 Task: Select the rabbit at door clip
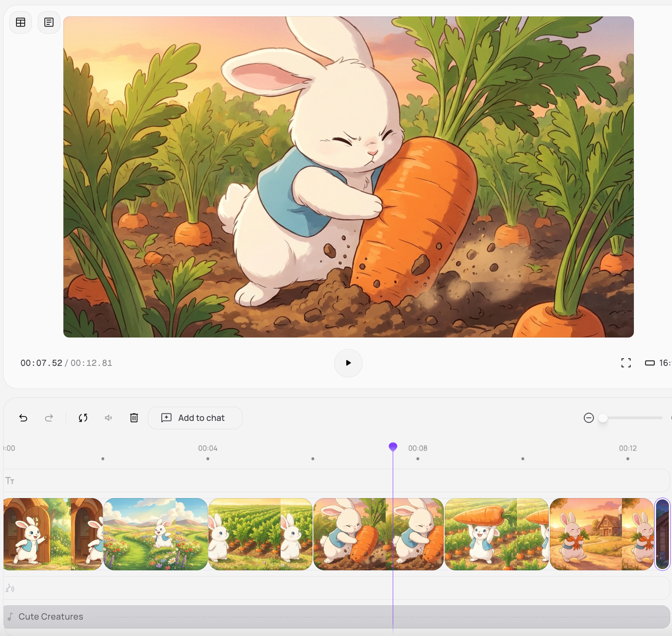coord(53,534)
